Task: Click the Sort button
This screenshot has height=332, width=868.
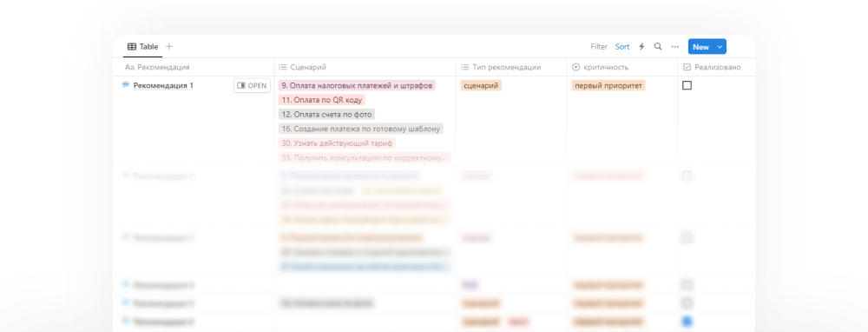Action: 622,47
